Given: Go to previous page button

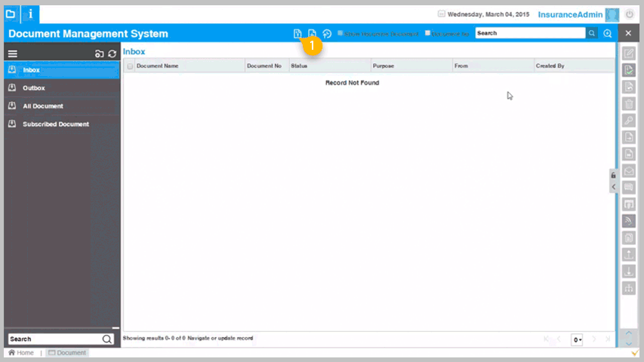Looking at the screenshot, I should (559, 339).
